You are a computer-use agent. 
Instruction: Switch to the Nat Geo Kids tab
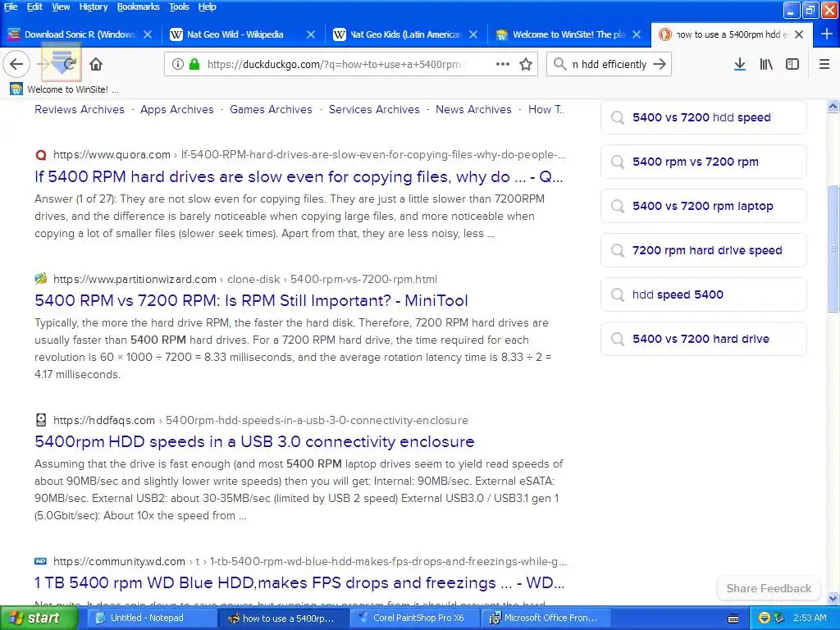405,34
